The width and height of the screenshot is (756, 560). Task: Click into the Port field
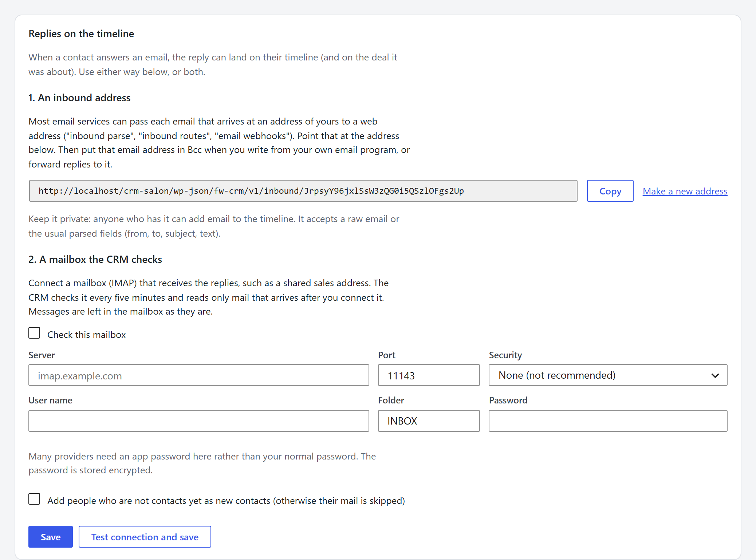coord(429,375)
